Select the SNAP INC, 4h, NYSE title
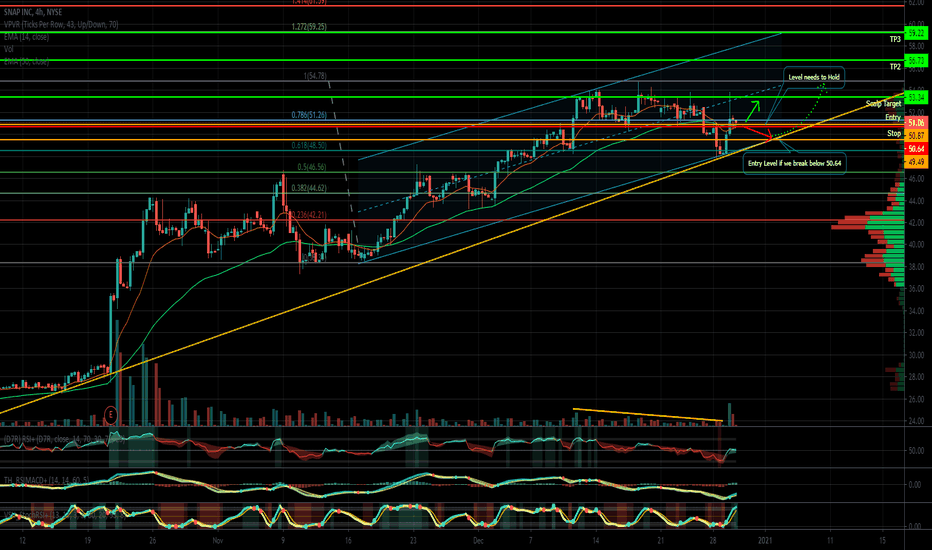Screen dimensions: 932x550 (x=33, y=12)
